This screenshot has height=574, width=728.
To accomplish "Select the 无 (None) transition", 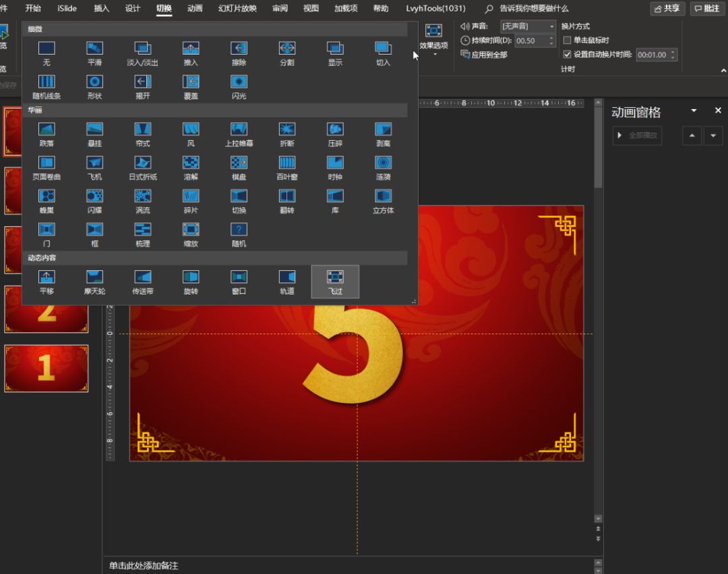I will (x=47, y=53).
